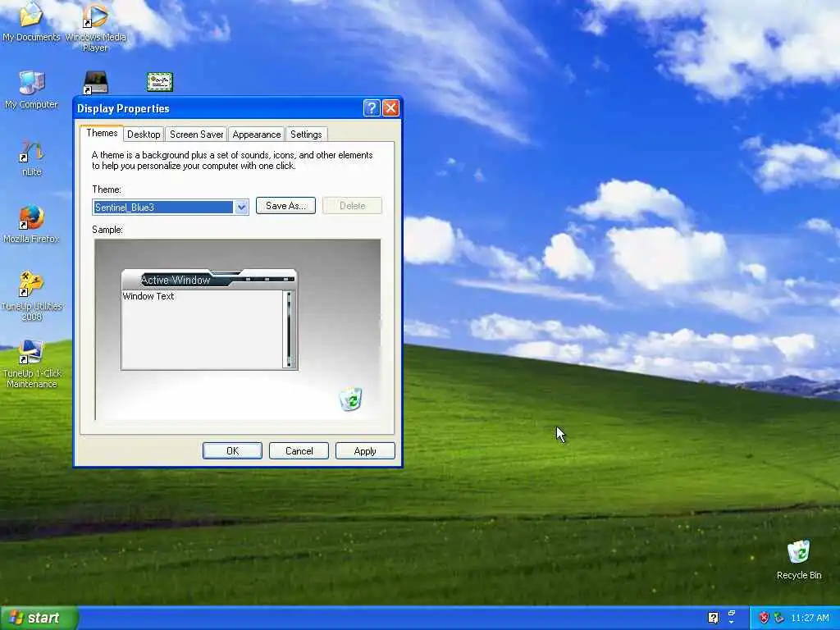Expand the Theme dropdown arrow
This screenshot has height=630, width=840.
(241, 207)
